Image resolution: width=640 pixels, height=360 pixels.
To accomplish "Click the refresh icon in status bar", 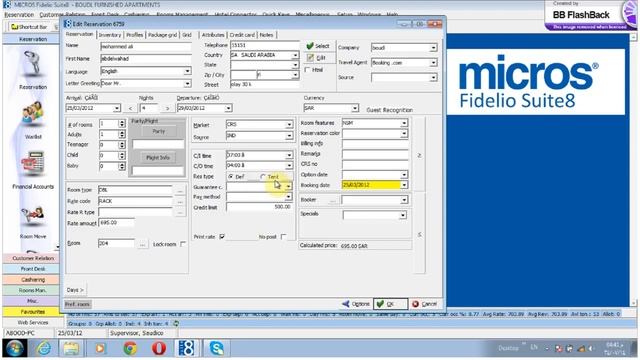I will [x=176, y=324].
